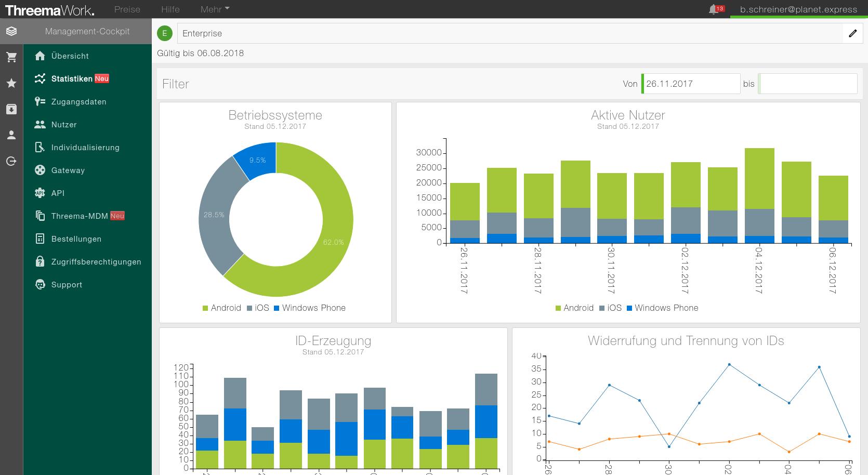
Task: Click the 28.5% iOS donut segment
Action: 214,214
